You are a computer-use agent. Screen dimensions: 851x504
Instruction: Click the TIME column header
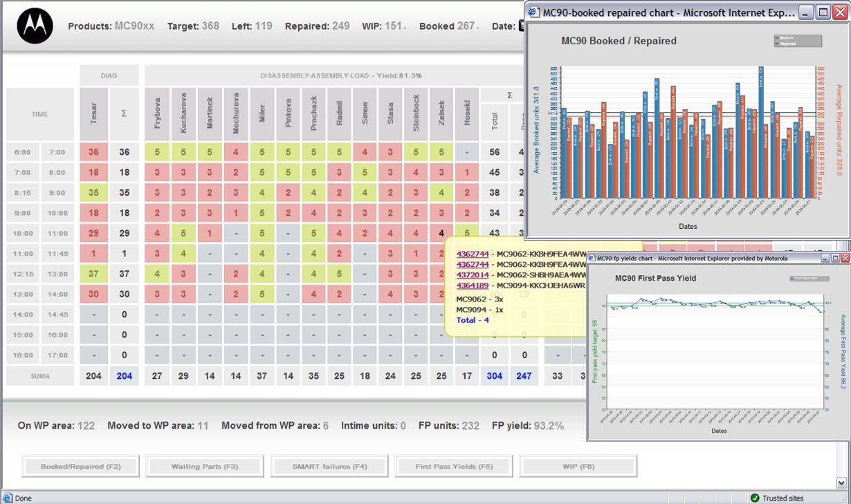(x=40, y=114)
